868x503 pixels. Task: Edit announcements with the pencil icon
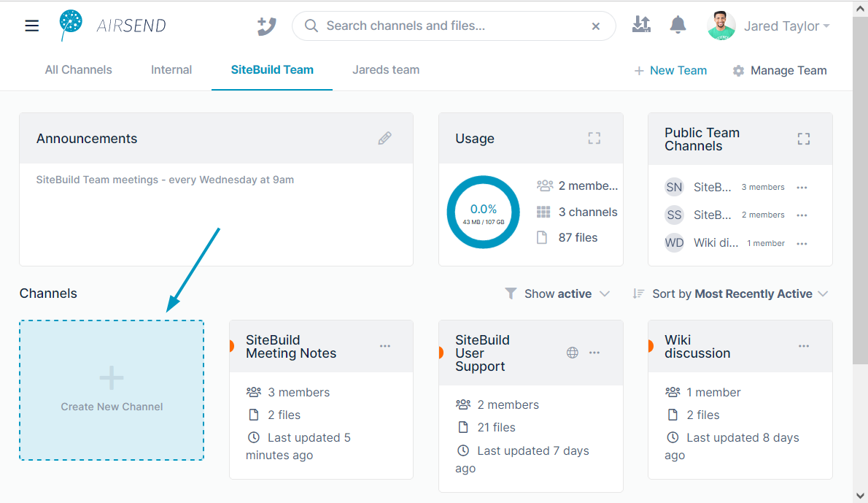coord(384,139)
